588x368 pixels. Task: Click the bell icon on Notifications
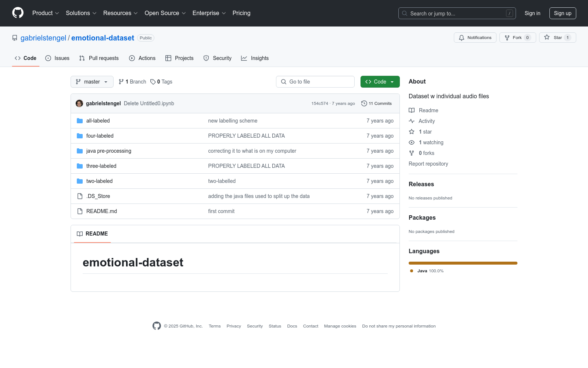pos(462,38)
